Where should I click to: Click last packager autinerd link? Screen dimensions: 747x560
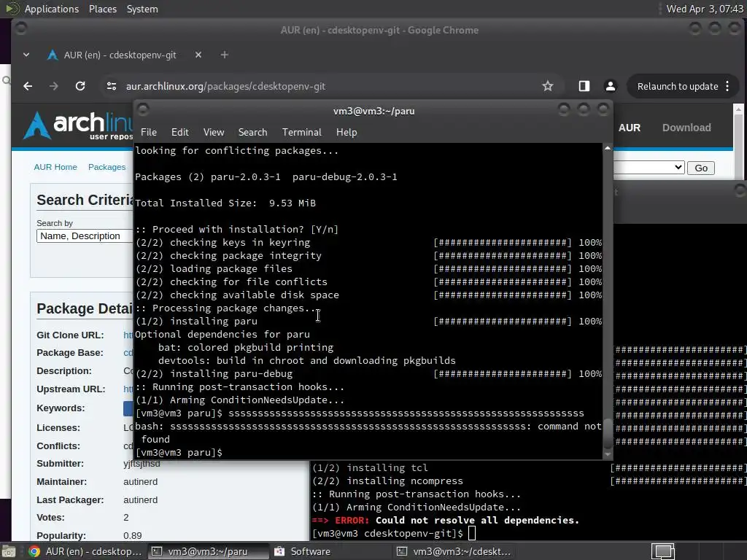click(140, 500)
